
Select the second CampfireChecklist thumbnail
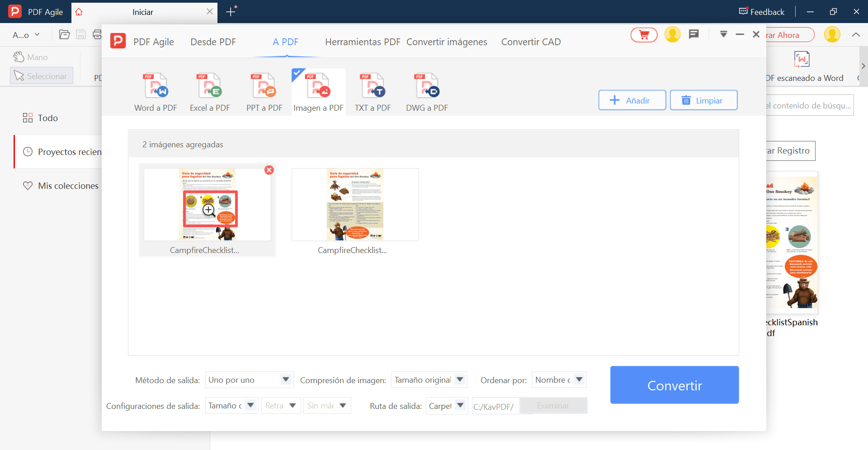(355, 204)
